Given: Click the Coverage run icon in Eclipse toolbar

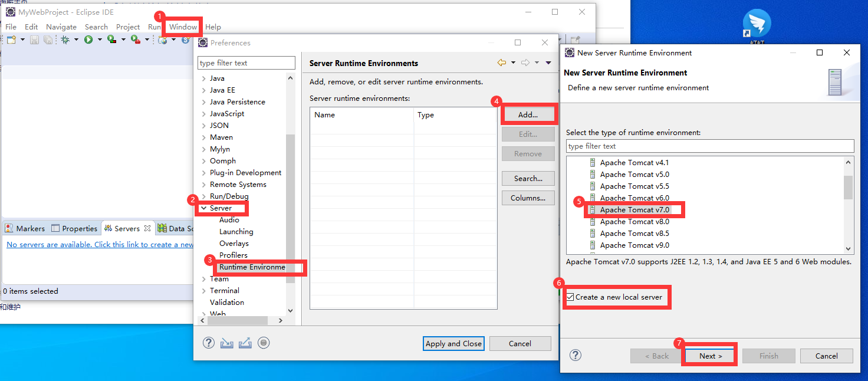Looking at the screenshot, I should tap(111, 40).
